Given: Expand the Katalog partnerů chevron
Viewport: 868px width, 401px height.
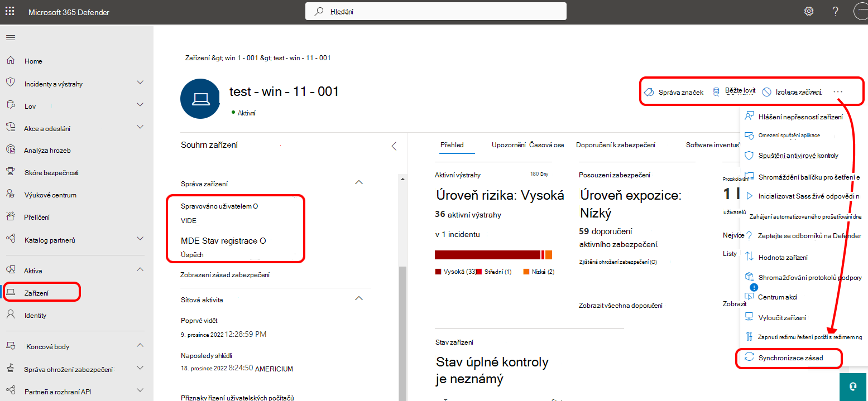Looking at the screenshot, I should click(x=140, y=239).
